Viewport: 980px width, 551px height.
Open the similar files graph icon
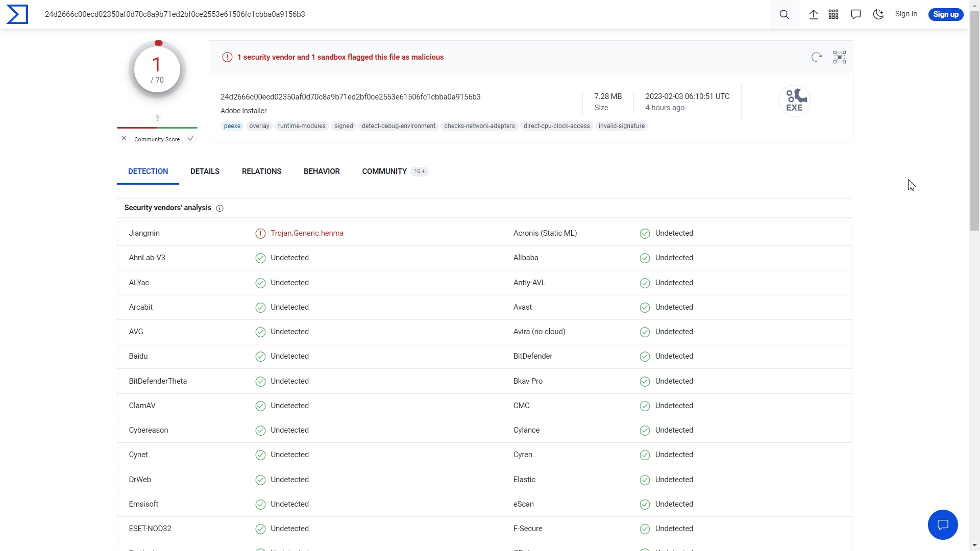[840, 57]
